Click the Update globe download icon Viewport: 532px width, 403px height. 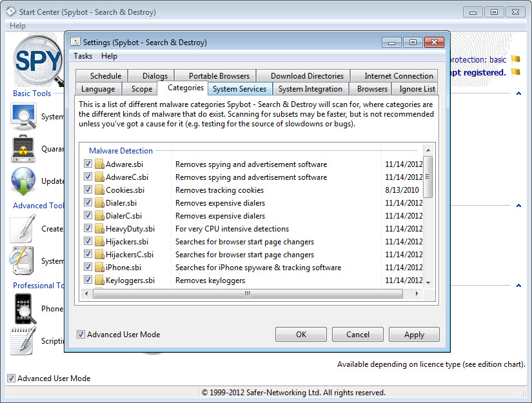[23, 181]
